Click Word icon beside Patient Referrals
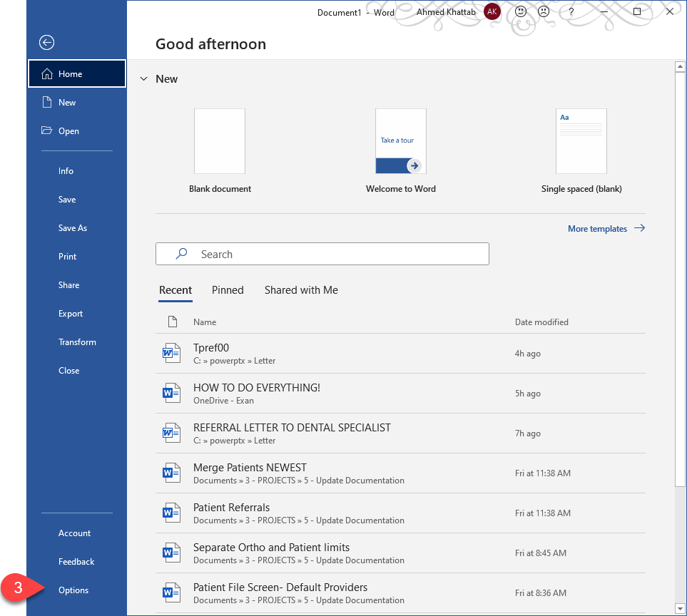 (171, 513)
